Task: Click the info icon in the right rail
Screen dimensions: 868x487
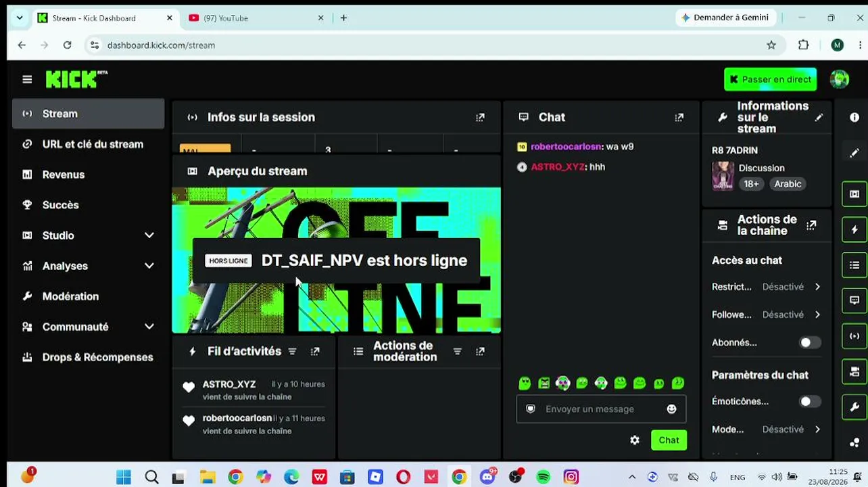Action: (854, 117)
